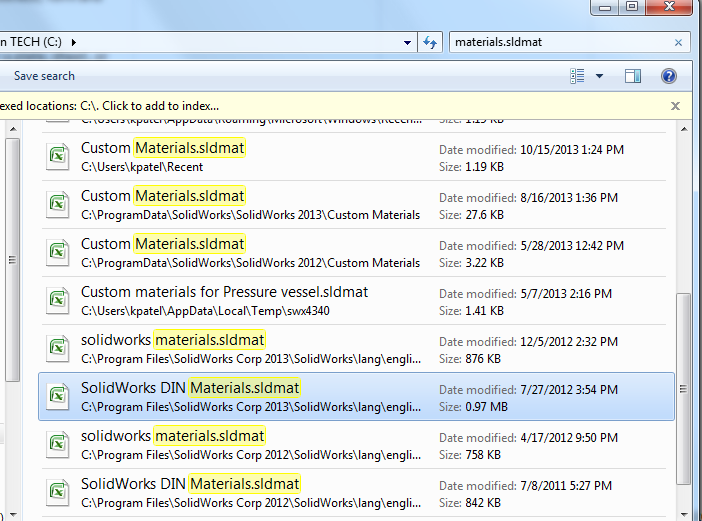Screen dimensions: 702x521
Task: Click the Size: 0.97 MB text
Action: (473, 407)
